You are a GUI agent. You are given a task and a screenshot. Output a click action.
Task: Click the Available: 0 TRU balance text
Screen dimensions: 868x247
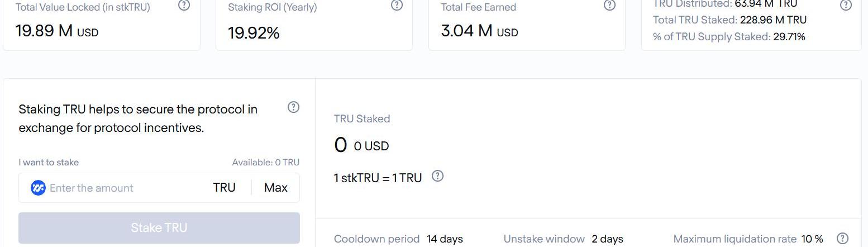[265, 163]
